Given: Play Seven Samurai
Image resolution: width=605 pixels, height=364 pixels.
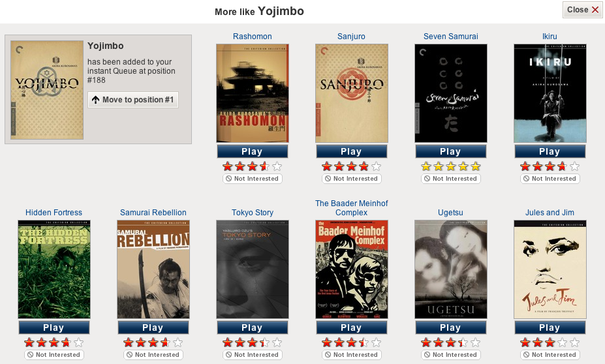Looking at the screenshot, I should [x=451, y=151].
